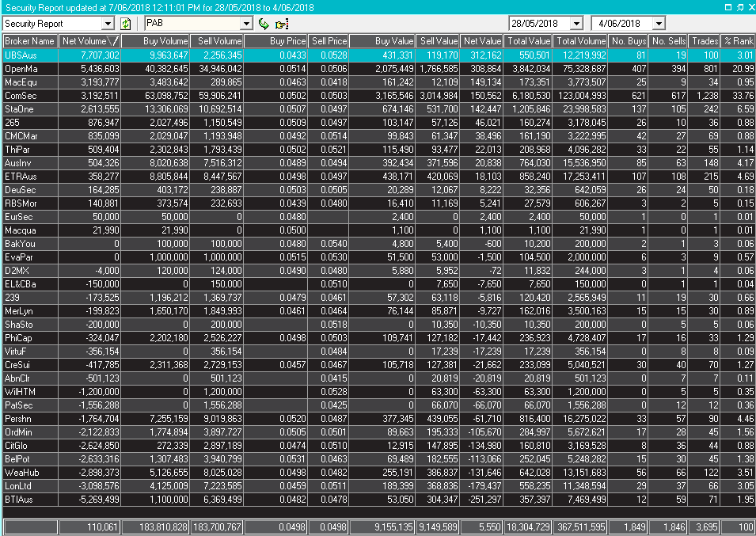
Task: Select the AusInv broker name
Action: click(x=18, y=163)
